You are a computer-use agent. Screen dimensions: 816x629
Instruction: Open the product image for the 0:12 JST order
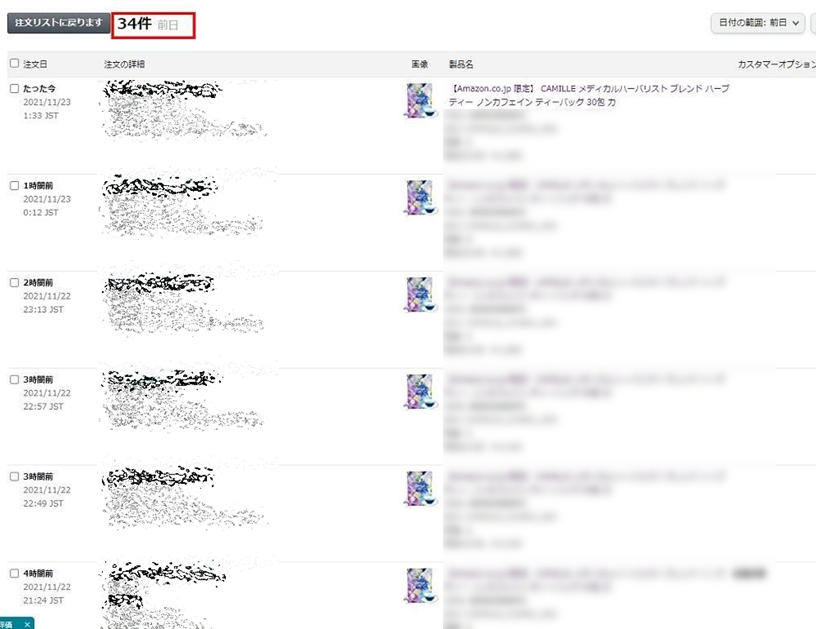420,197
